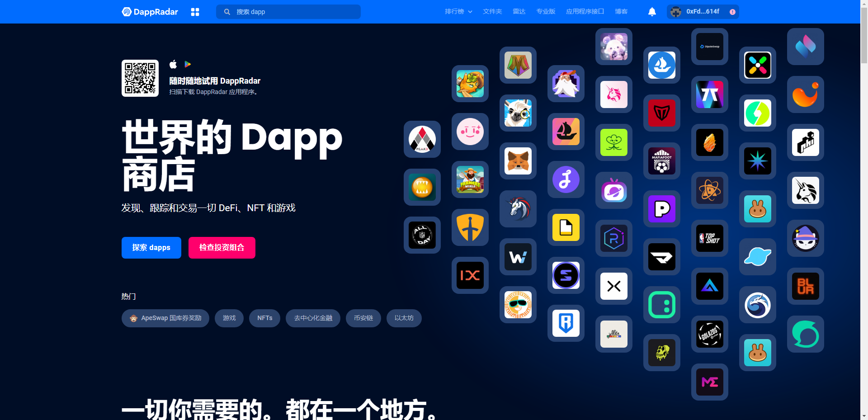Click the Google Play download icon
Screen dimensions: 868x420
(187, 64)
